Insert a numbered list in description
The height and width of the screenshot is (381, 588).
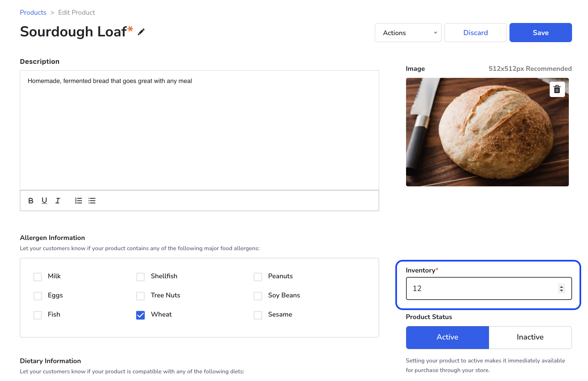click(79, 201)
